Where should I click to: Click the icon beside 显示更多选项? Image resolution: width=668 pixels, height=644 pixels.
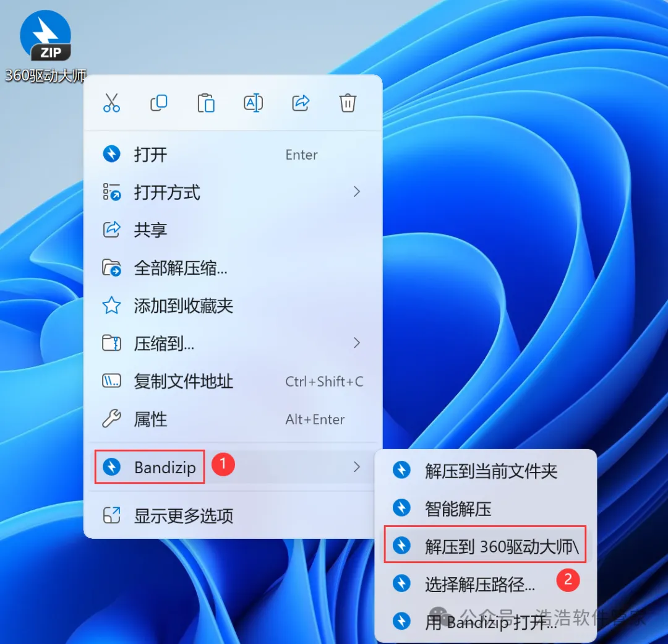tap(111, 515)
